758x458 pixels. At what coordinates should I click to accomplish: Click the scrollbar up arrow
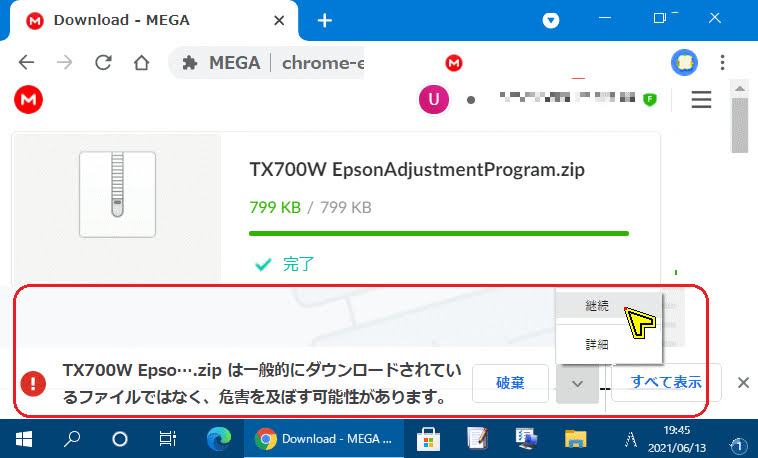point(740,89)
